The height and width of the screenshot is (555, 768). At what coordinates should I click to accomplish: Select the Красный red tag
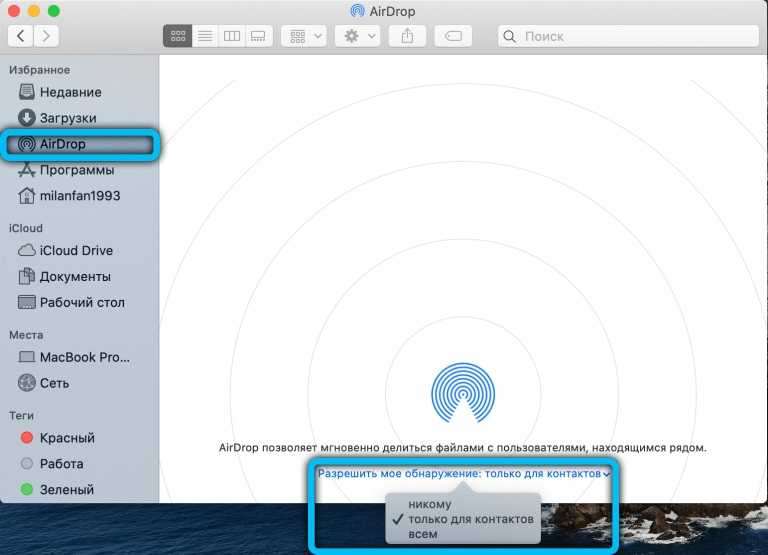[x=80, y=437]
